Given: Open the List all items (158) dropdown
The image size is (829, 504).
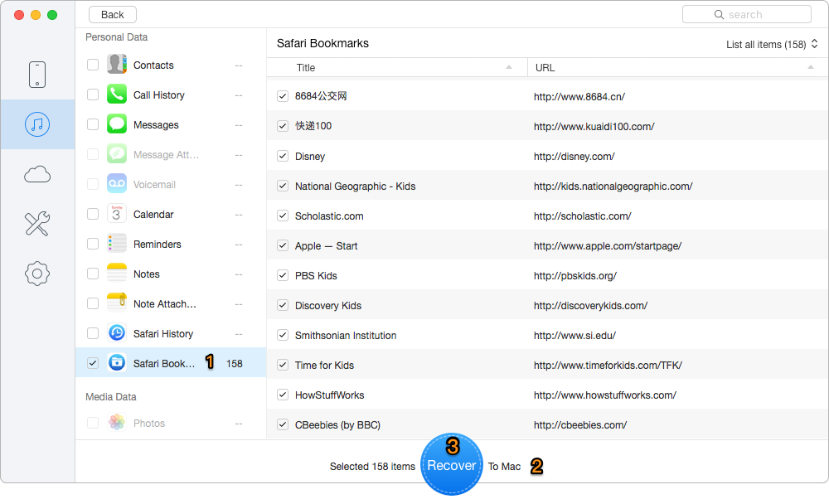Looking at the screenshot, I should point(772,45).
